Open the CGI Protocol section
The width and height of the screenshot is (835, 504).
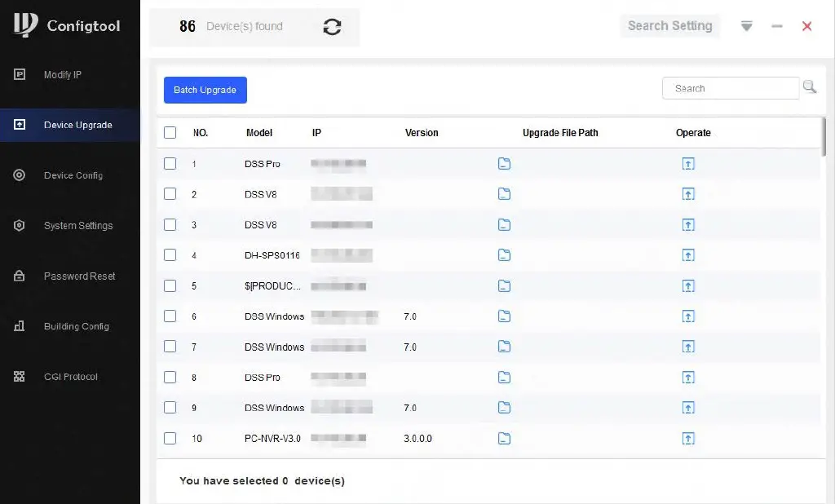click(70, 377)
